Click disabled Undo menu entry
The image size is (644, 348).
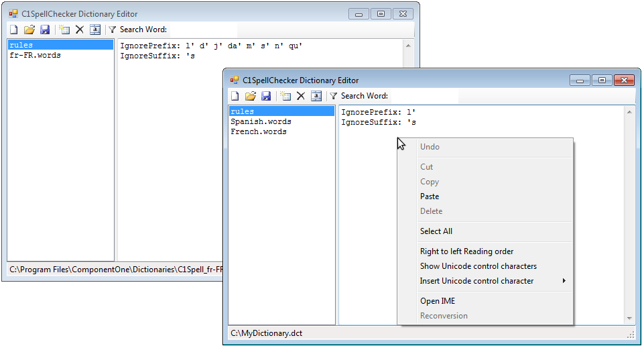coord(430,147)
